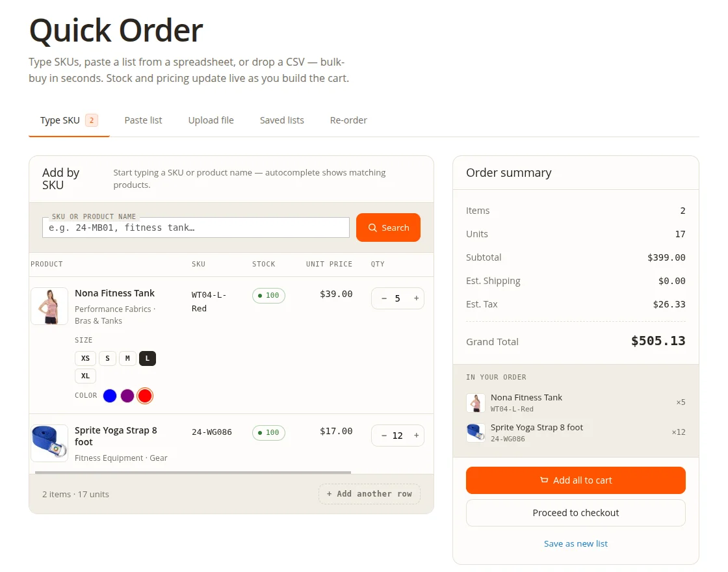Click the Order summary heading
Viewport: 728px width, 572px height.
pos(508,173)
